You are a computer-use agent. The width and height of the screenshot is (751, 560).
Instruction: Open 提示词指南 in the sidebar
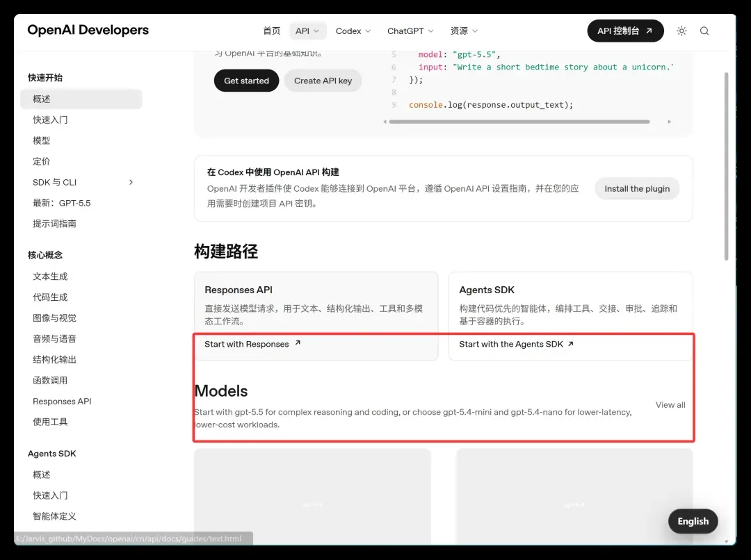pos(54,224)
